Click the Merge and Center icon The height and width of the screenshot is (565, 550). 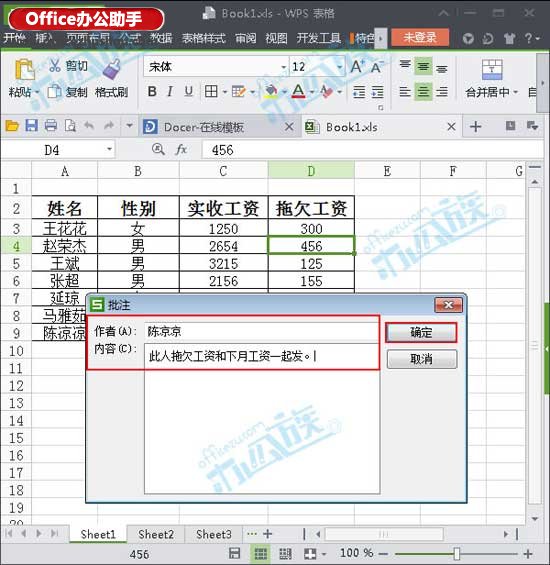click(x=492, y=70)
